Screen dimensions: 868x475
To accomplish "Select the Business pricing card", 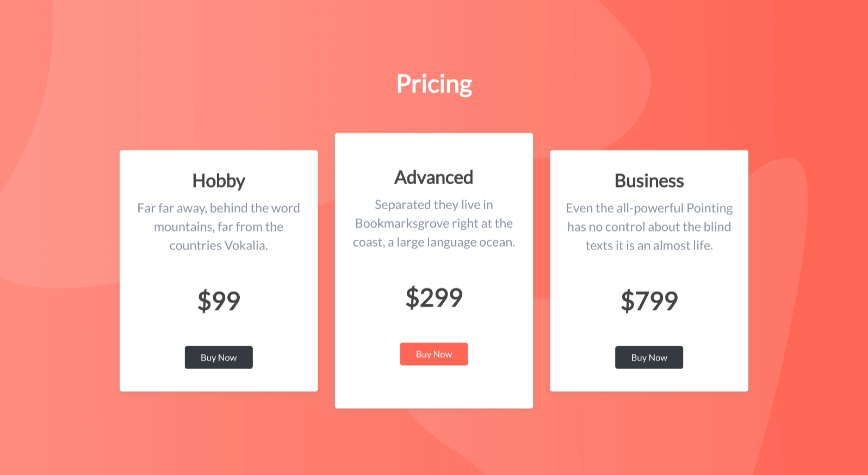I will (649, 270).
